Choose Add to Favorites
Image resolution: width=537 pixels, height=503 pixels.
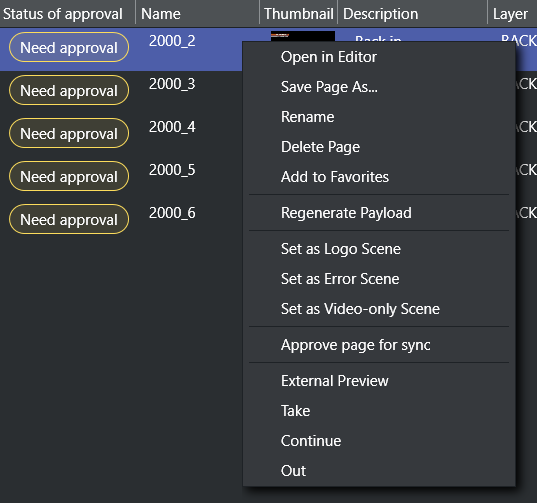(379, 177)
